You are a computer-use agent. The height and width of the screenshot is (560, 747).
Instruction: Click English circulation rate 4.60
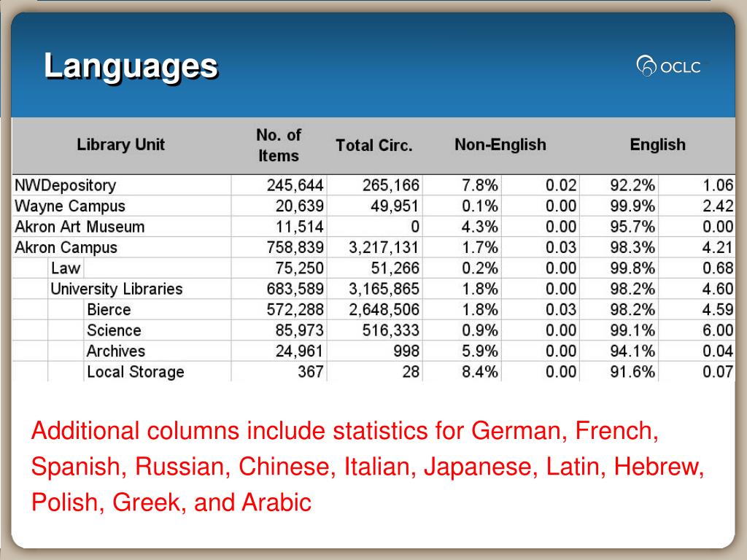click(x=718, y=289)
